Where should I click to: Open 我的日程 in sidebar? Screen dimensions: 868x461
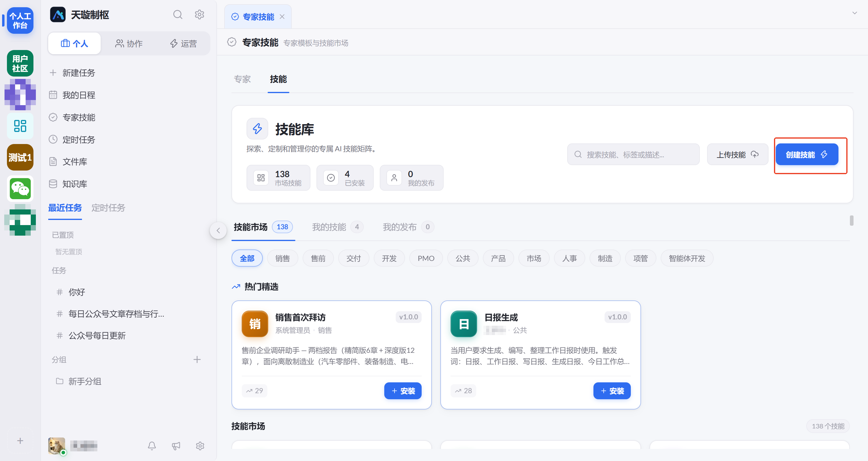[129, 95]
